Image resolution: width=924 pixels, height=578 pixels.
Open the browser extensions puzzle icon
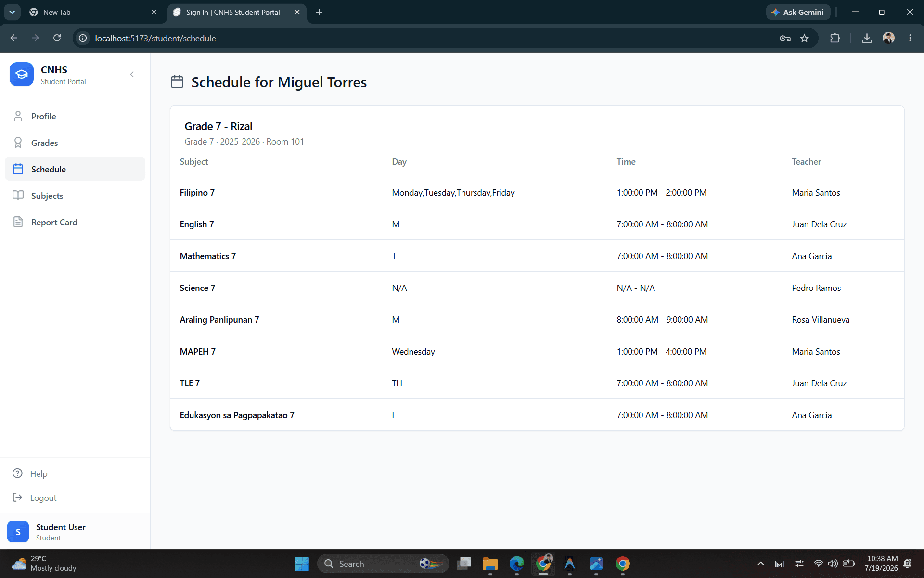point(835,38)
